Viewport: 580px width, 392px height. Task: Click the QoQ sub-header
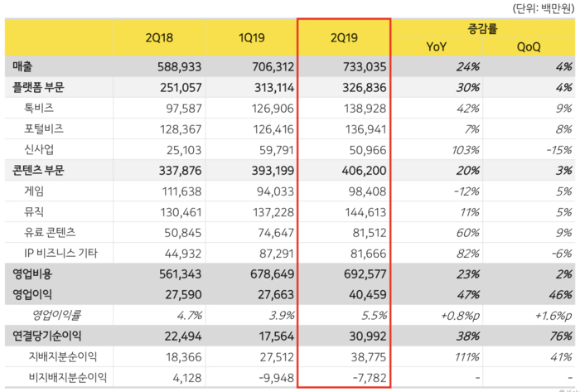click(529, 47)
